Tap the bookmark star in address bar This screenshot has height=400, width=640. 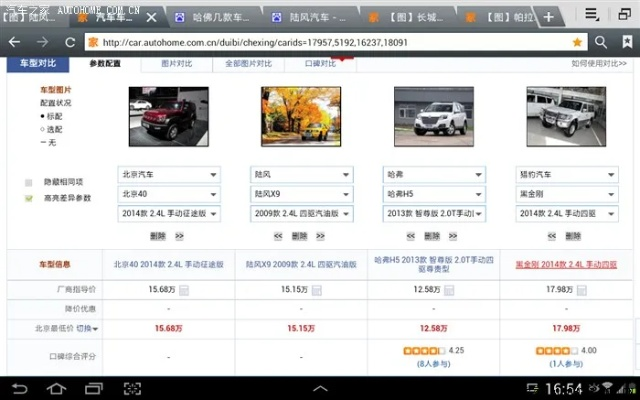point(577,42)
